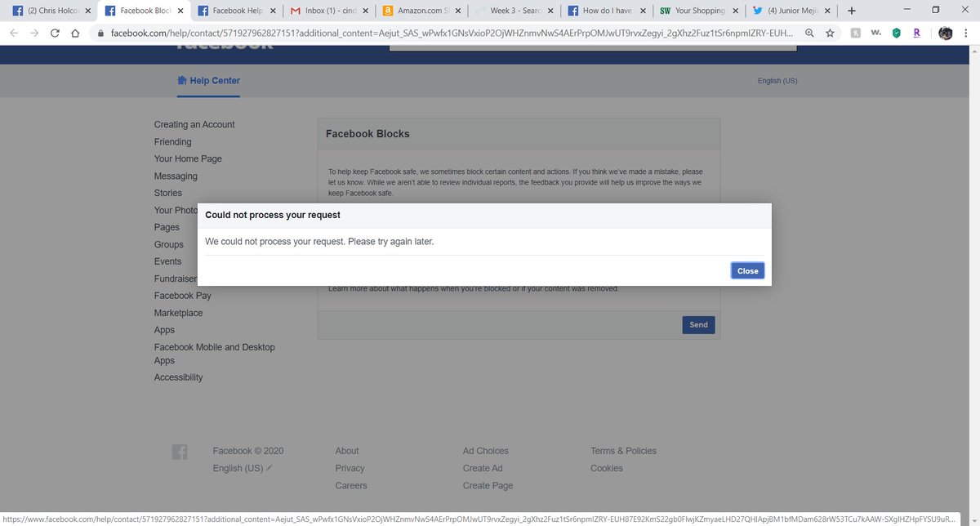The image size is (980, 526).
Task: Go back to previous page
Action: click(x=14, y=33)
